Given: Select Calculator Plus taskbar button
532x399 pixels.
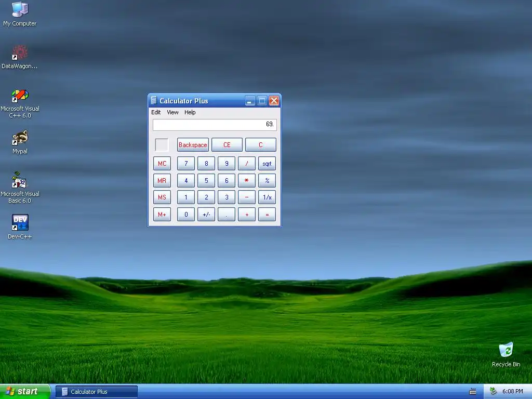Looking at the screenshot, I should [96, 392].
